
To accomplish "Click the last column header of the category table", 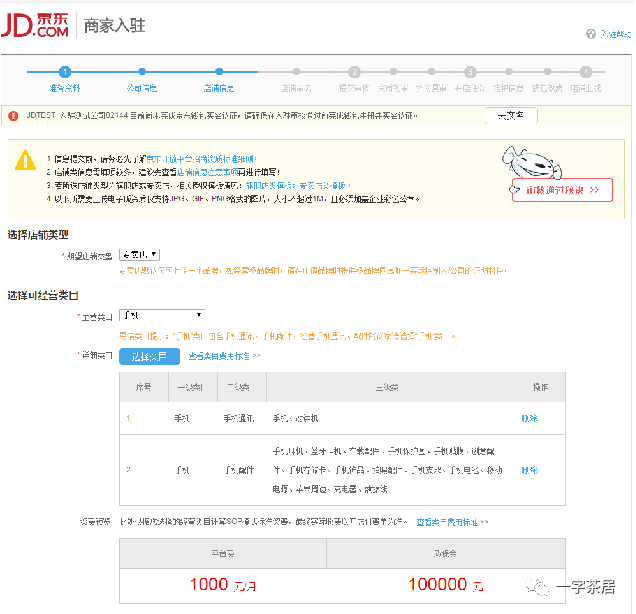I will click(540, 387).
